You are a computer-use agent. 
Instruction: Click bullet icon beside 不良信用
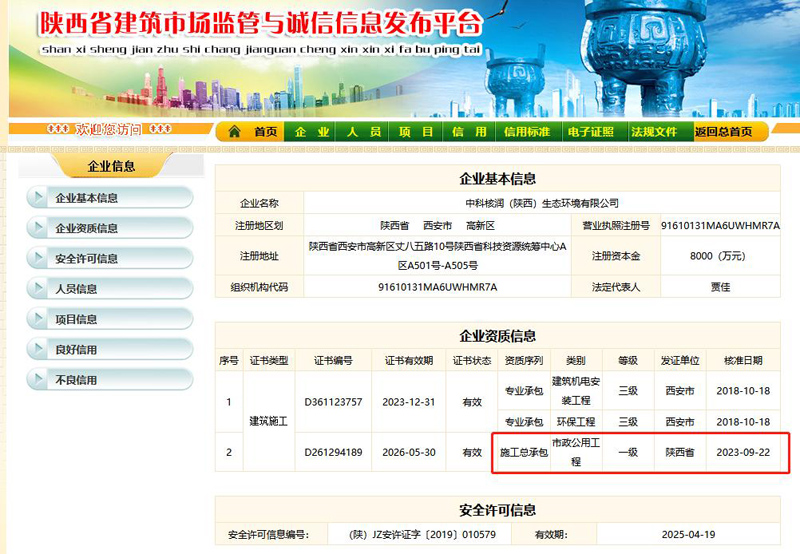pyautogui.click(x=39, y=380)
